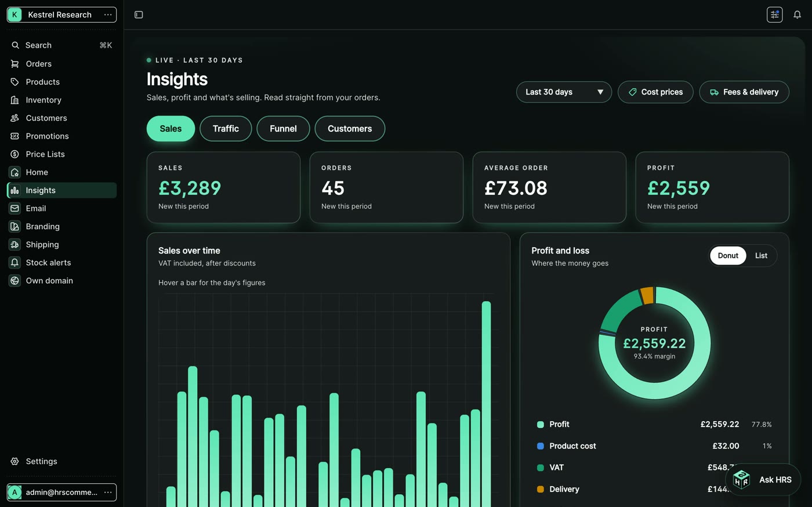Click the Product cost £32.00 value
This screenshot has height=507, width=812.
(726, 446)
